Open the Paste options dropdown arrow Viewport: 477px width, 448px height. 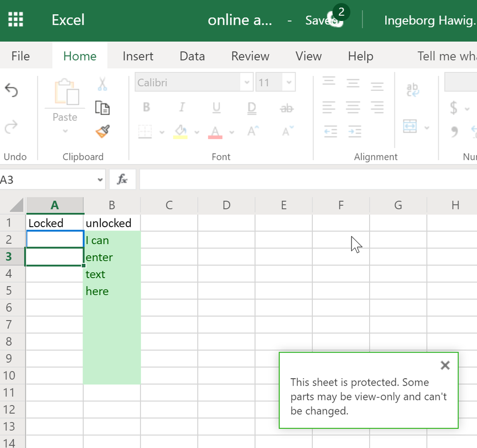click(x=65, y=131)
